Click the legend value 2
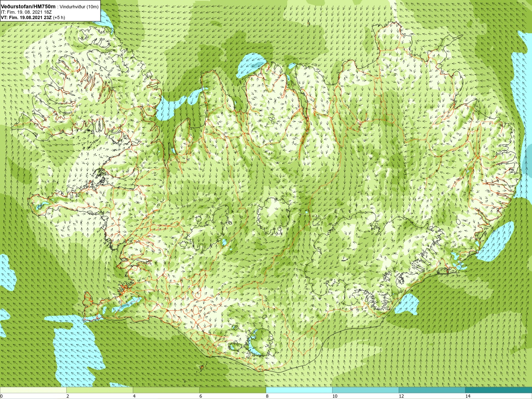This screenshot has width=532, height=399. (x=68, y=396)
